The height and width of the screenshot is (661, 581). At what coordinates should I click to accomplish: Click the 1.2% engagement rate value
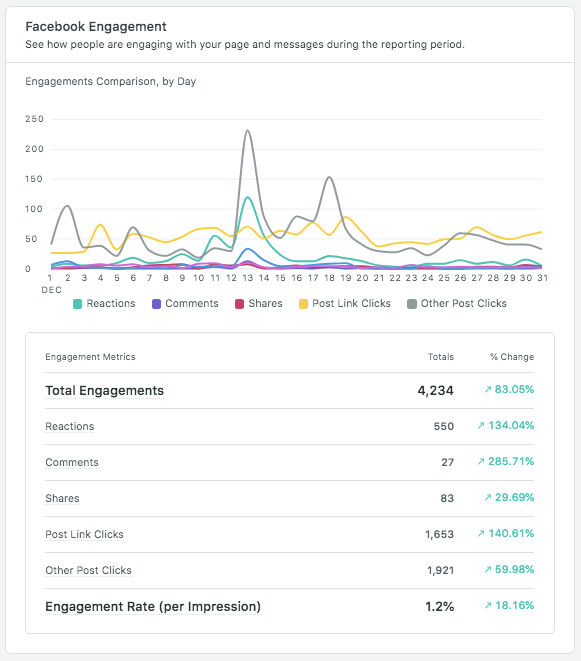tap(439, 607)
